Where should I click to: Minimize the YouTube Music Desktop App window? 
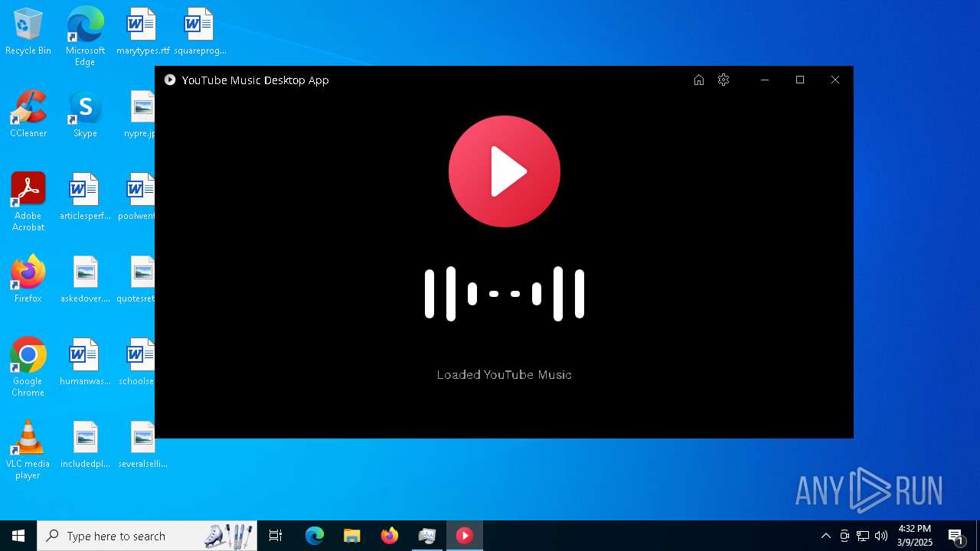(765, 80)
